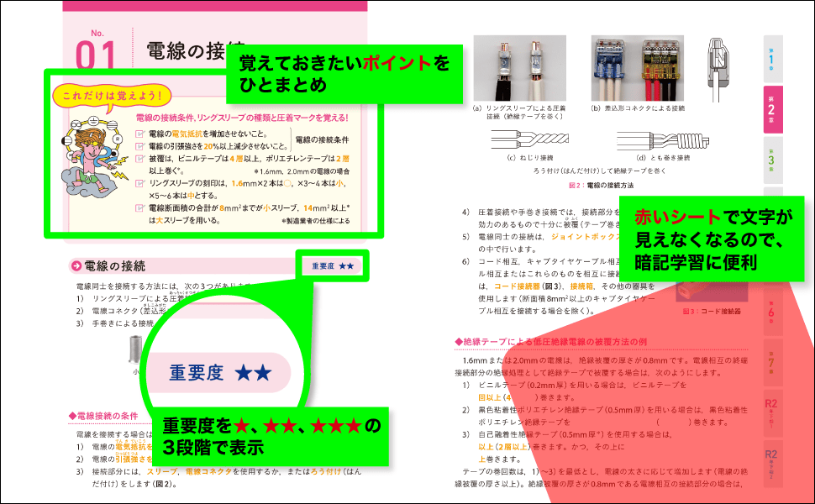
Task: Click the 図3：コード接続器 caption
Action: coord(712,312)
